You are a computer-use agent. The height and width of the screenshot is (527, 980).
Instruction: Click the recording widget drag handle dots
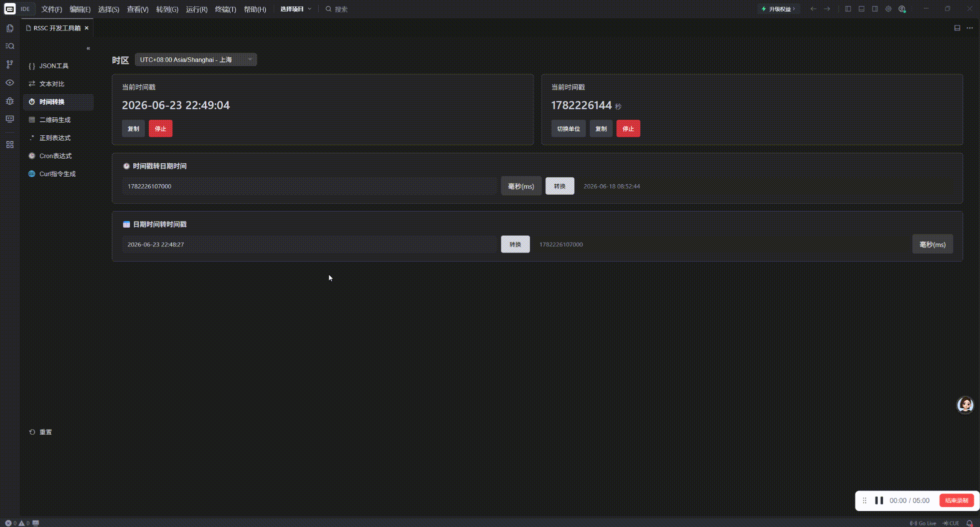pos(865,501)
